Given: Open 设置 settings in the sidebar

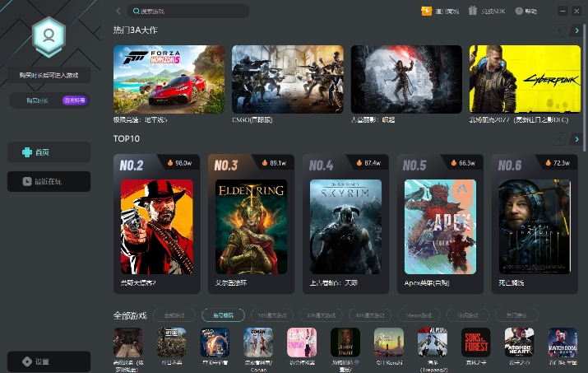Looking at the screenshot, I should click(49, 361).
